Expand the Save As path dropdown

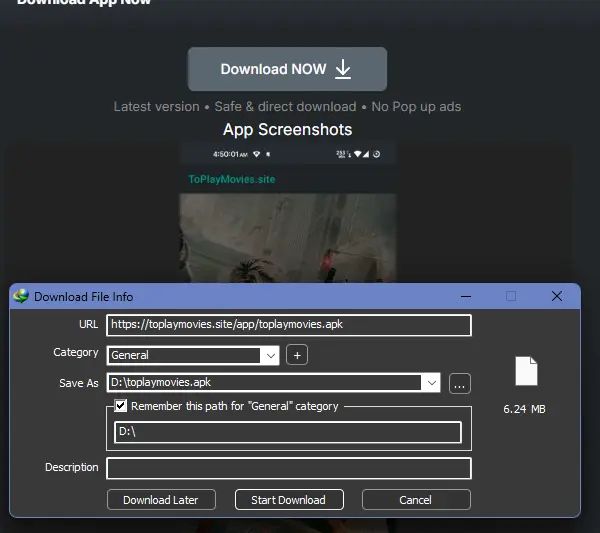coord(432,383)
